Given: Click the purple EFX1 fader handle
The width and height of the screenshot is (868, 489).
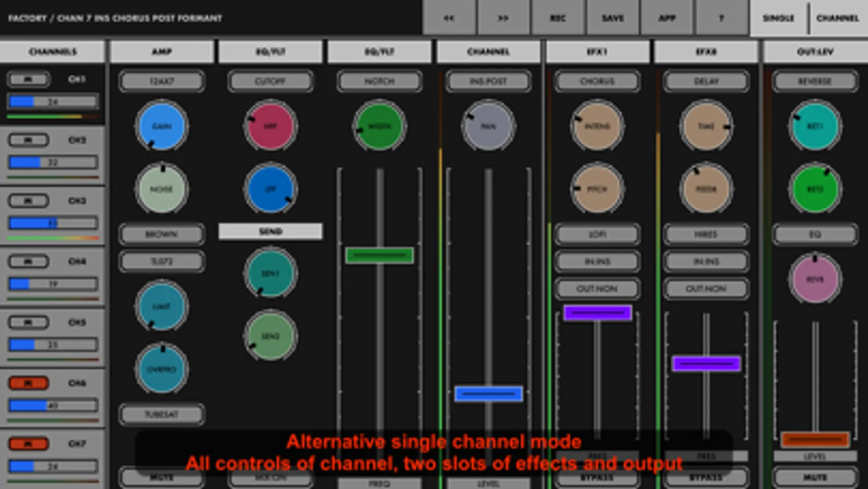Looking at the screenshot, I should pos(597,313).
